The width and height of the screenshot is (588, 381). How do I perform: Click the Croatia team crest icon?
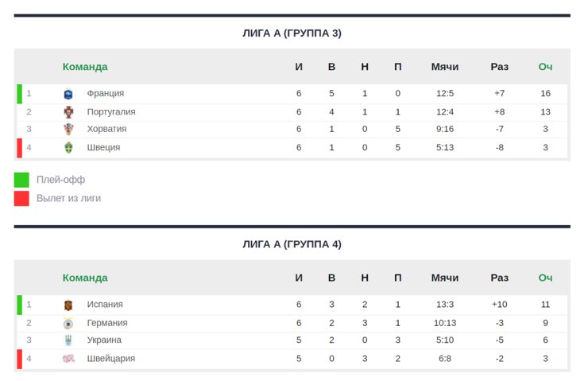[68, 129]
